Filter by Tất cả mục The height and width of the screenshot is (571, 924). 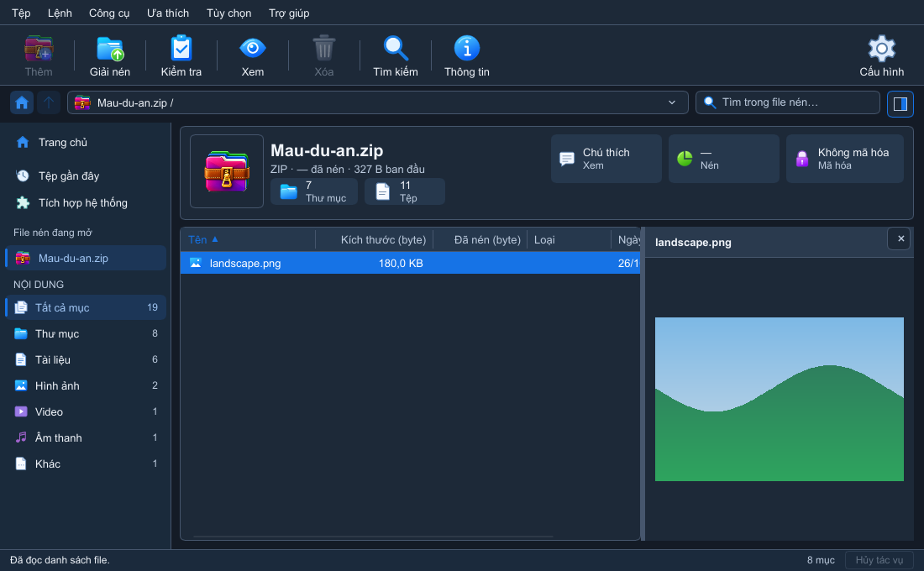point(86,307)
